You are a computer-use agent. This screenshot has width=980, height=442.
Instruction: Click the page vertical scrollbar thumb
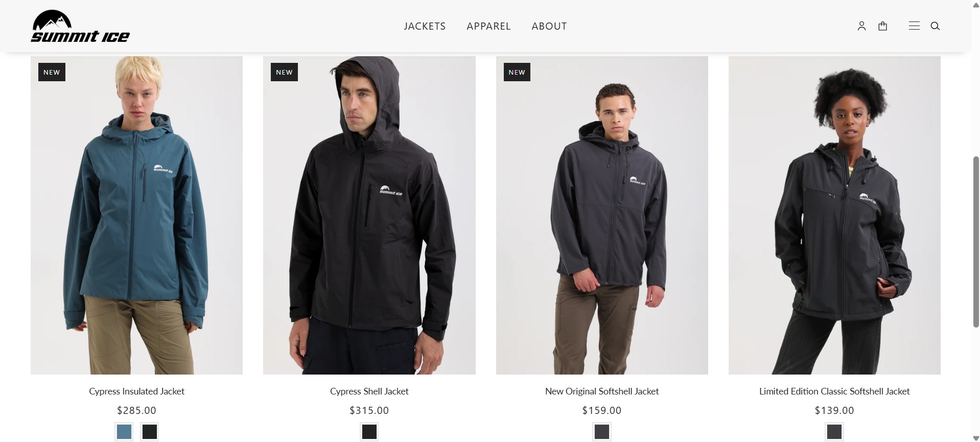pos(975,241)
